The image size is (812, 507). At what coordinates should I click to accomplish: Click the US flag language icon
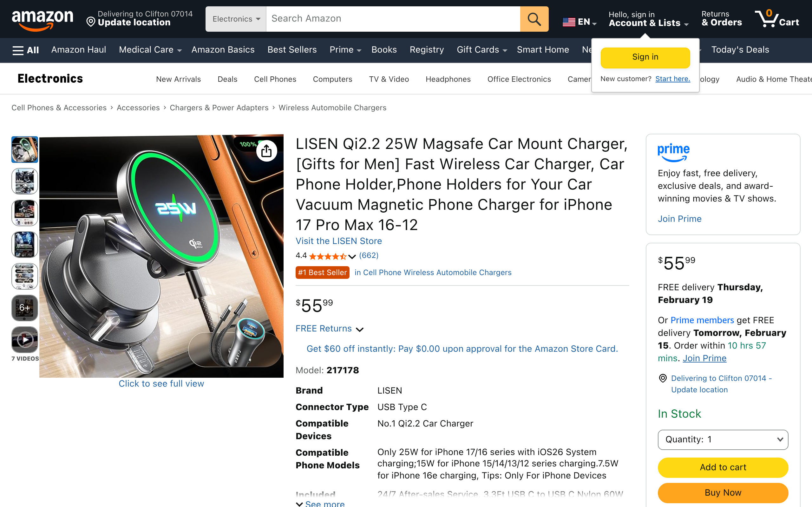(569, 22)
